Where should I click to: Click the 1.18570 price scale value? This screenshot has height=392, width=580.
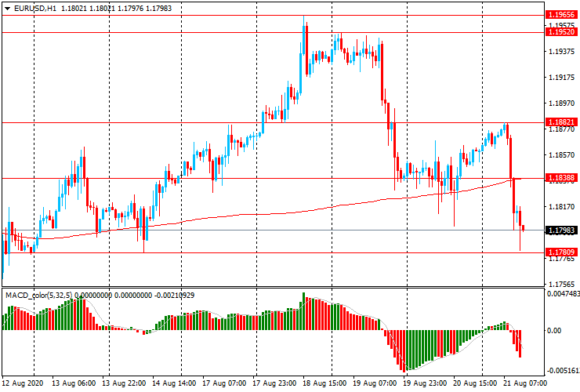click(x=562, y=154)
